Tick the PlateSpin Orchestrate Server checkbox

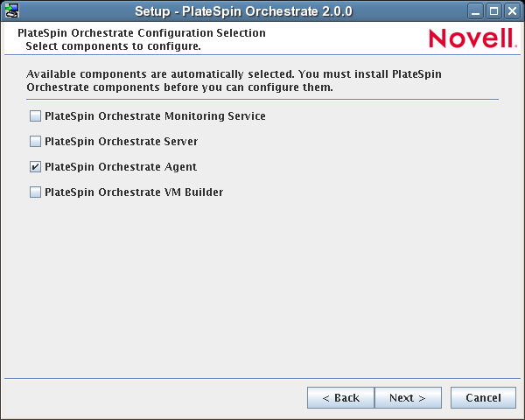35,141
